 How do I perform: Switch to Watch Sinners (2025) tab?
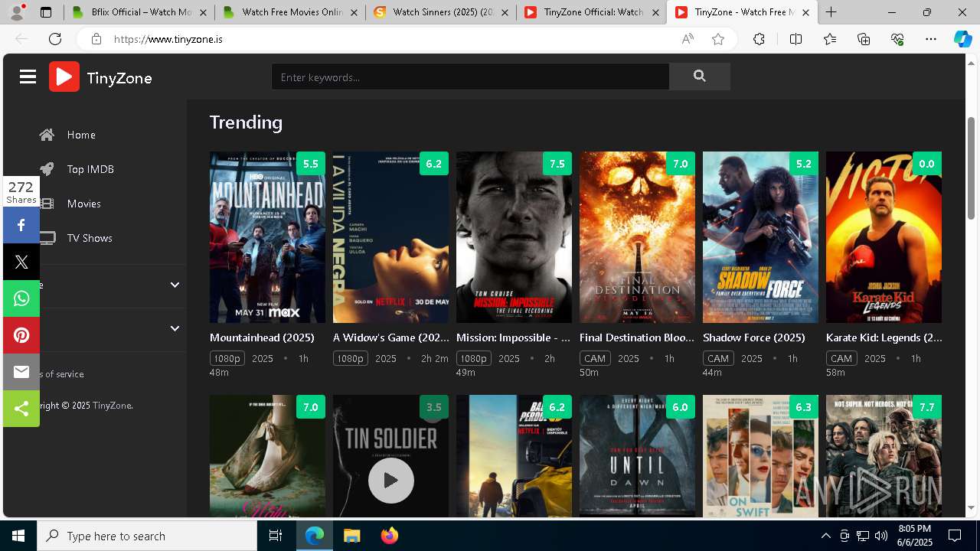440,12
